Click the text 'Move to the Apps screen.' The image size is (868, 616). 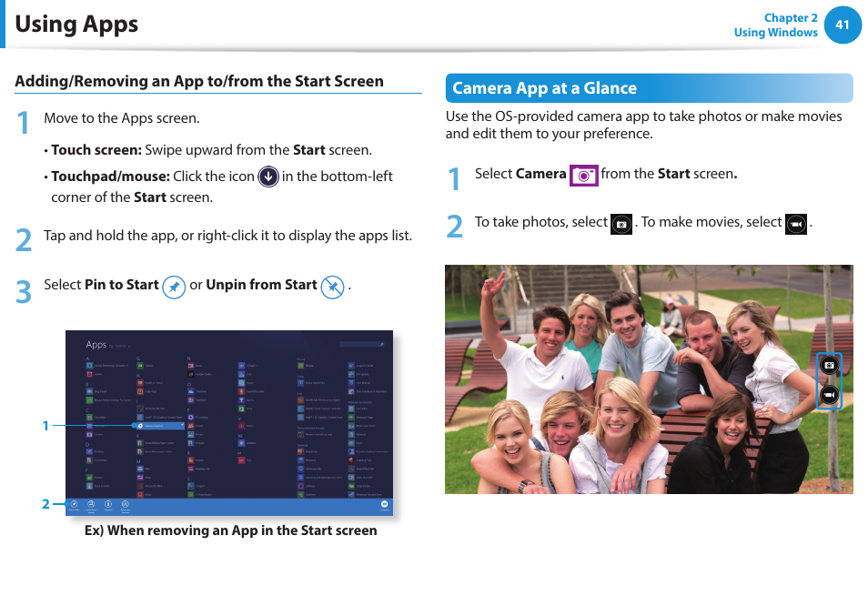122,118
